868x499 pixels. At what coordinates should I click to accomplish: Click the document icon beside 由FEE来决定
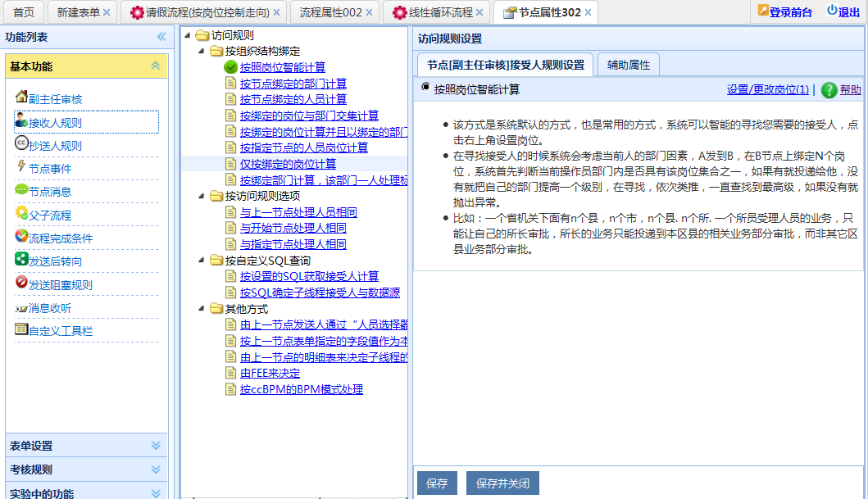231,373
